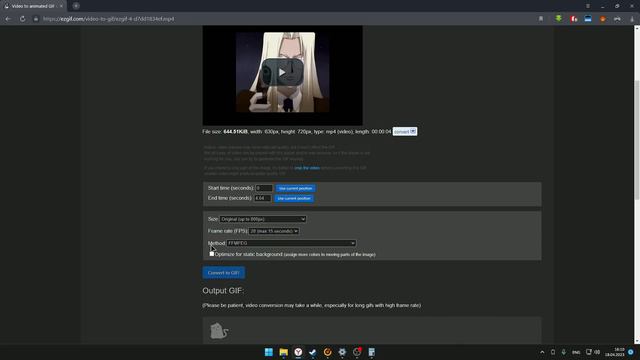Image resolution: width=640 pixels, height=360 pixels.
Task: Click the ezgif.com URL in address bar
Action: click(x=109, y=19)
